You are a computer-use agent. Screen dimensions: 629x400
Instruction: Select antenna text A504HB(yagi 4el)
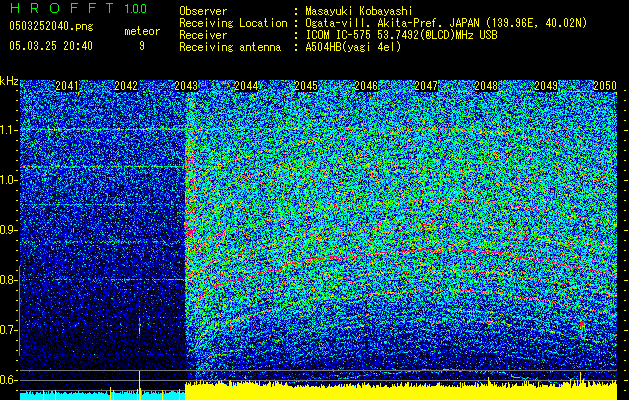[353, 47]
